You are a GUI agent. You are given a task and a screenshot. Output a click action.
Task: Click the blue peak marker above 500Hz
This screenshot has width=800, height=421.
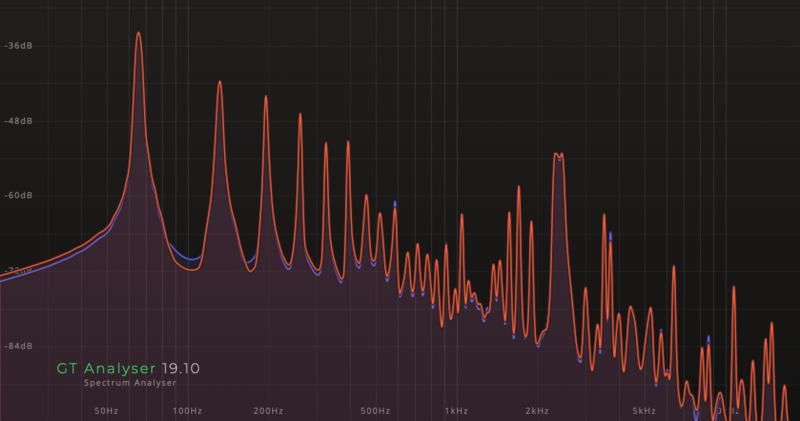click(x=395, y=202)
